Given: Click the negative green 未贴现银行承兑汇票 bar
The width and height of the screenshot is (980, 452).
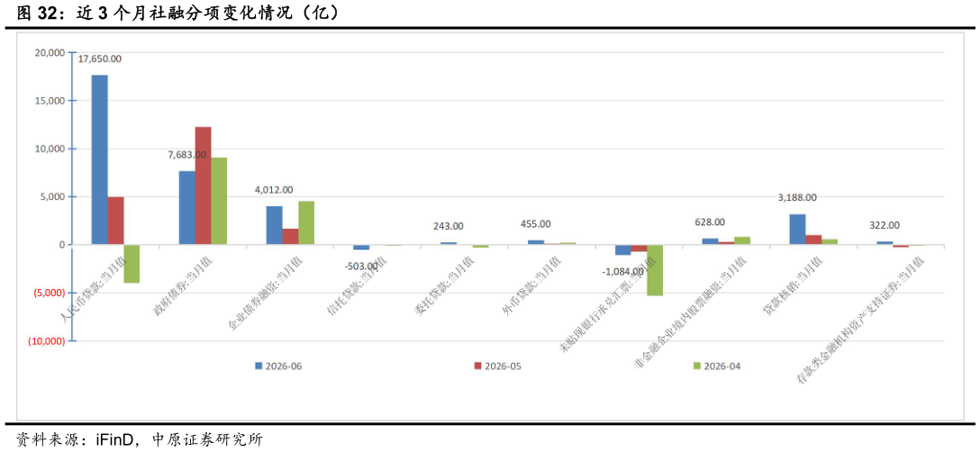Looking at the screenshot, I should (655, 270).
